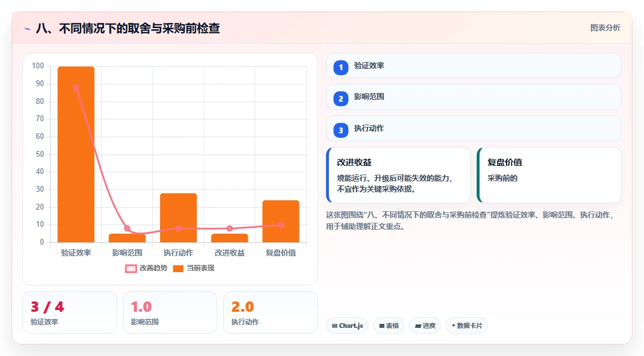Image resolution: width=644 pixels, height=356 pixels.
Task: Click the 复盘价值 x-axis label
Action: [x=281, y=253]
